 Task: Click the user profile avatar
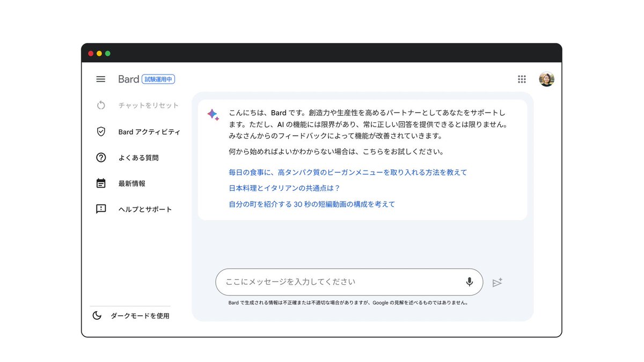click(546, 79)
